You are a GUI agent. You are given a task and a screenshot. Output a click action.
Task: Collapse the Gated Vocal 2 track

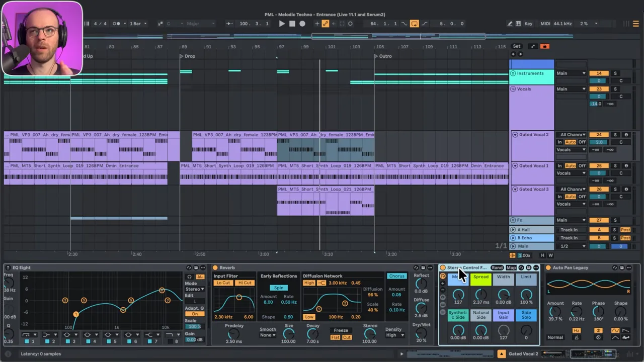515,135
